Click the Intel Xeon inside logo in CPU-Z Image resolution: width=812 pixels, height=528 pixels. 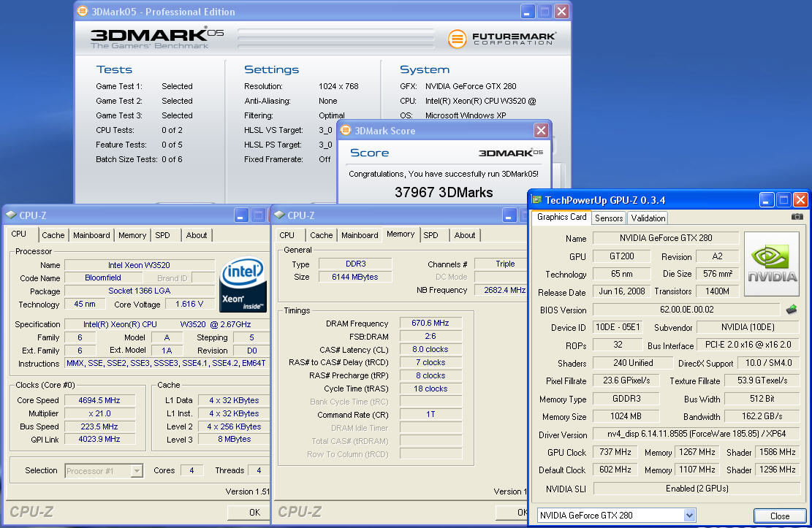tap(243, 285)
